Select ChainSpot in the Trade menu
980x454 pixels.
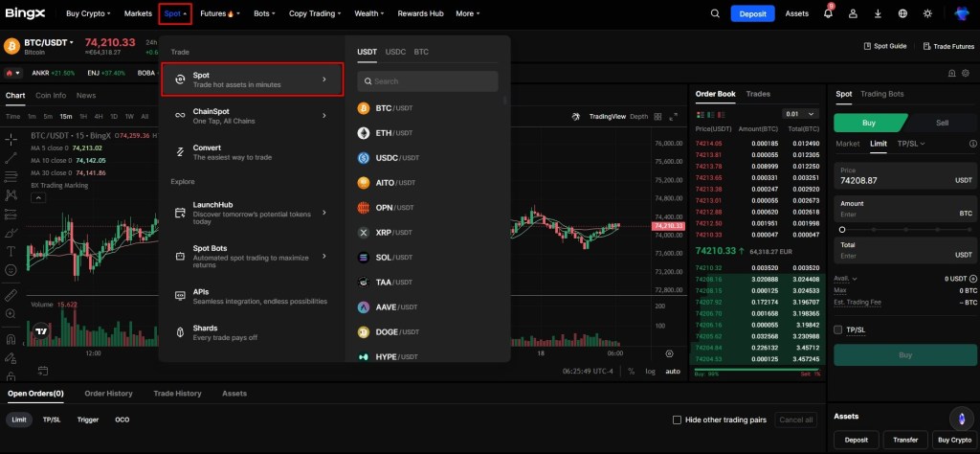tap(252, 116)
